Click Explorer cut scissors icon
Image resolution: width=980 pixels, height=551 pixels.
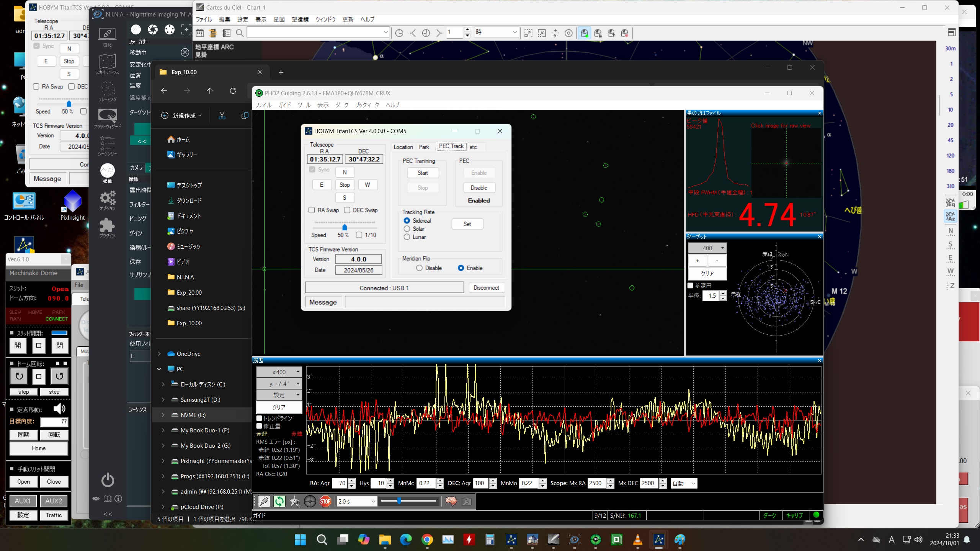click(x=222, y=116)
